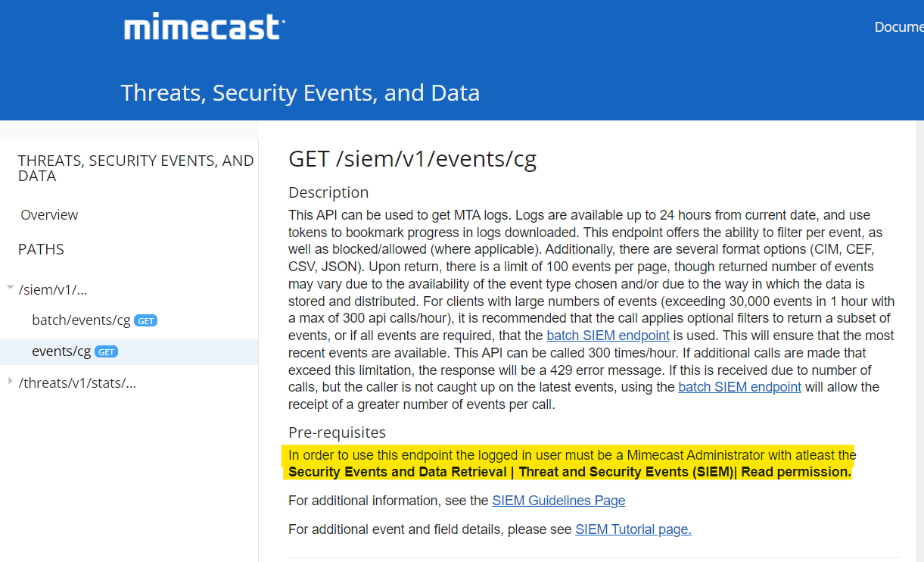The image size is (924, 562).
Task: Open the SIEM Guidelines Page link
Action: coord(558,501)
